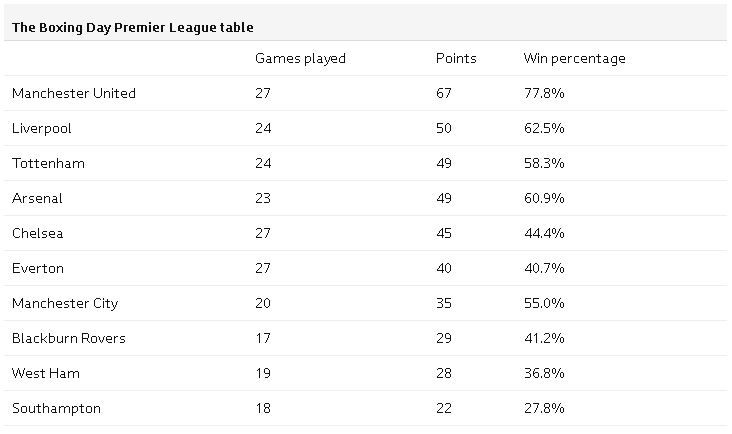Image resolution: width=732 pixels, height=434 pixels.
Task: Click Southampton's 27.8% win percentage
Action: point(544,408)
